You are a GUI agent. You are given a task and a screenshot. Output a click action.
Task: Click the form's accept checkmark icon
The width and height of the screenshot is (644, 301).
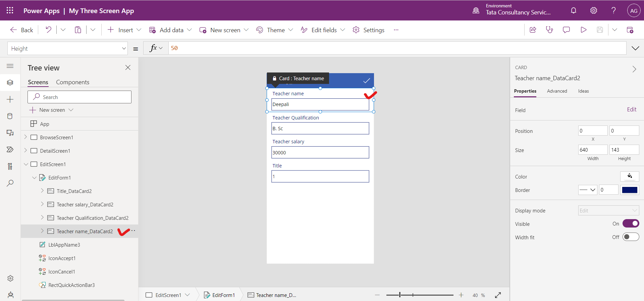click(367, 81)
